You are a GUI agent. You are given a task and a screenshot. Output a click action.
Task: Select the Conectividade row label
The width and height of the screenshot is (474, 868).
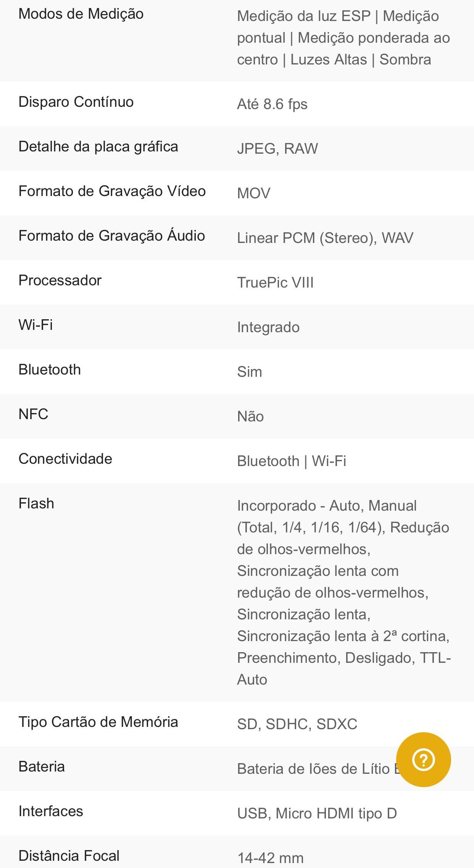(x=65, y=459)
